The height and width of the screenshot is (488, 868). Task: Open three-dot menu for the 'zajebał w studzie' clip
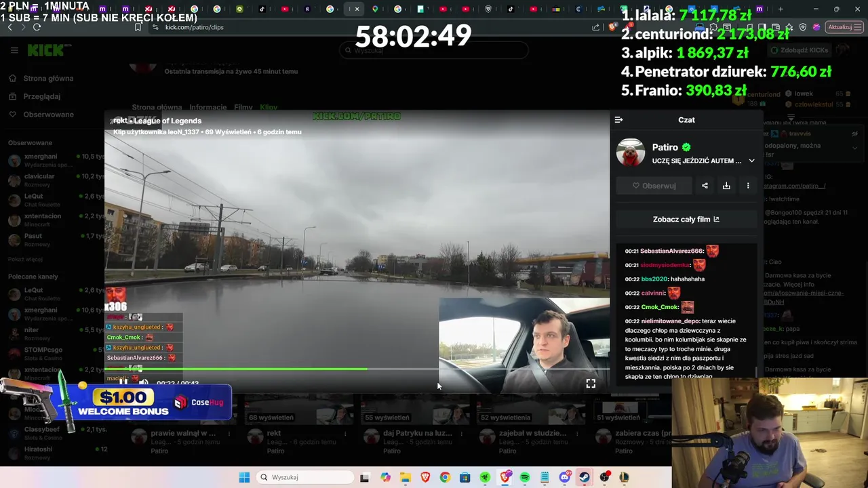click(577, 433)
